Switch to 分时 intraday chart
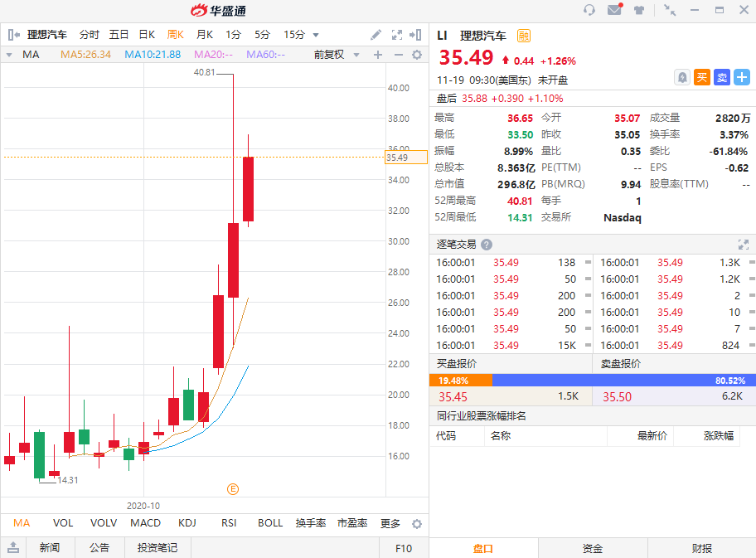 (x=90, y=35)
